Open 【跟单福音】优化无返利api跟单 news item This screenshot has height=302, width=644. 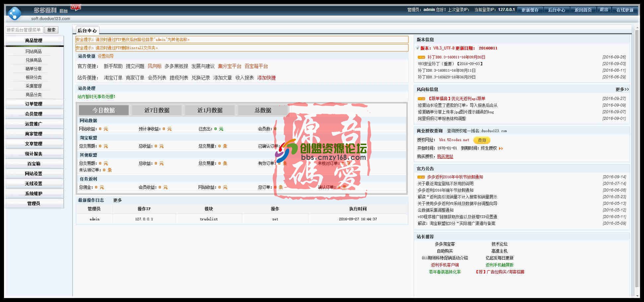tap(456, 99)
